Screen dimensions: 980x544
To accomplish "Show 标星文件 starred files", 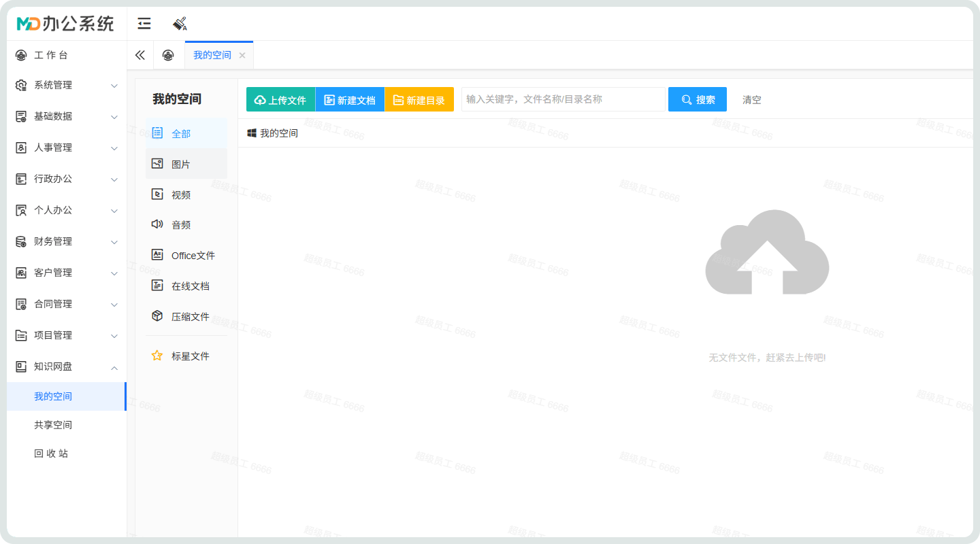I will pyautogui.click(x=190, y=356).
